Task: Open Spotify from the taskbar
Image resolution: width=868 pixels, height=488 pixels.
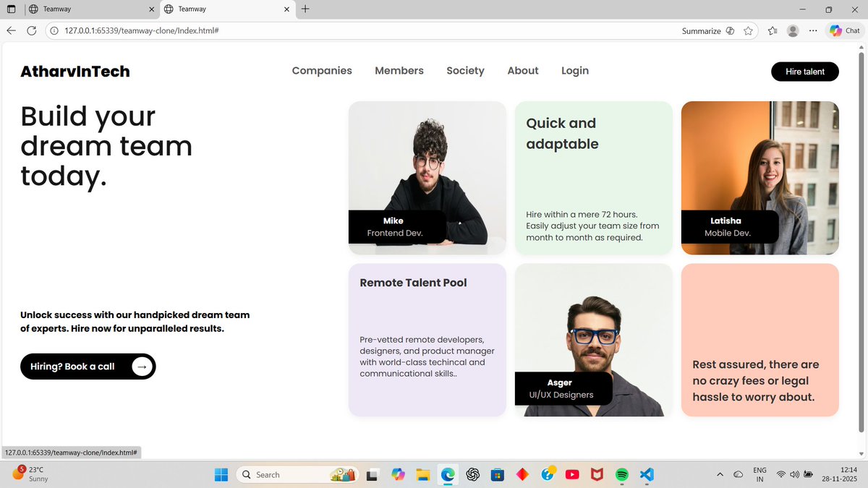Action: (621, 474)
